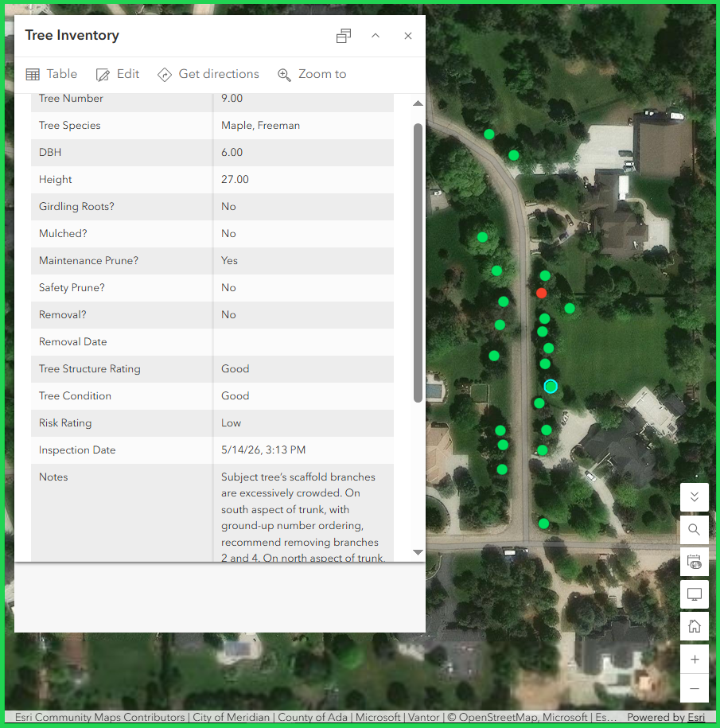Click the 'Notes' field label
This screenshot has width=720, height=728.
click(53, 477)
